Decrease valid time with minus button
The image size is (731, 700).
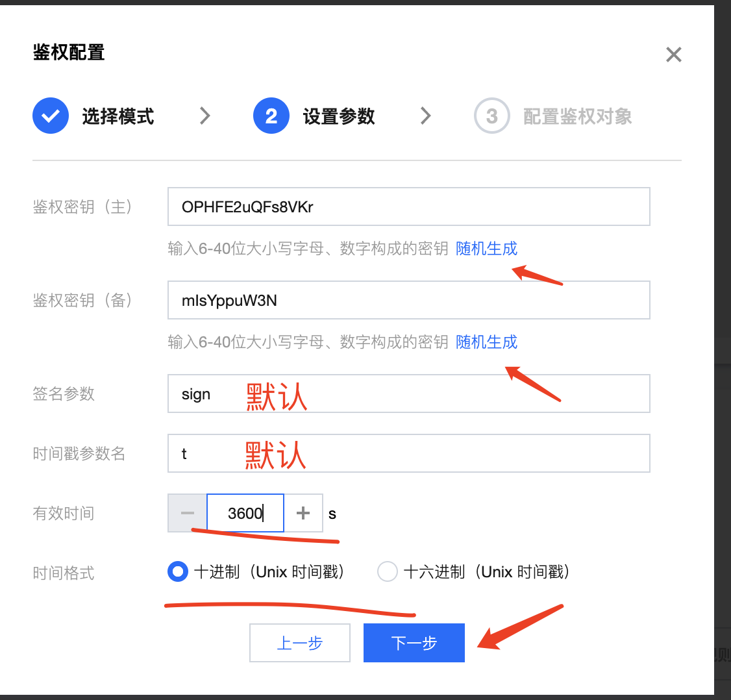coord(188,513)
